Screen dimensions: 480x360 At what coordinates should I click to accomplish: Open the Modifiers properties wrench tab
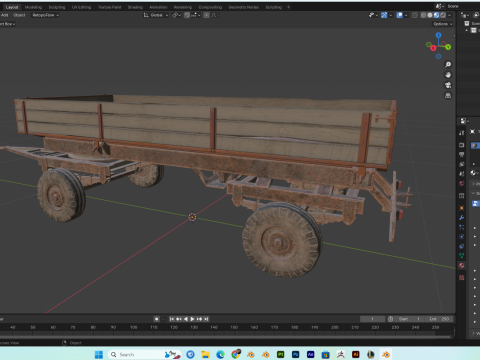coord(462,218)
